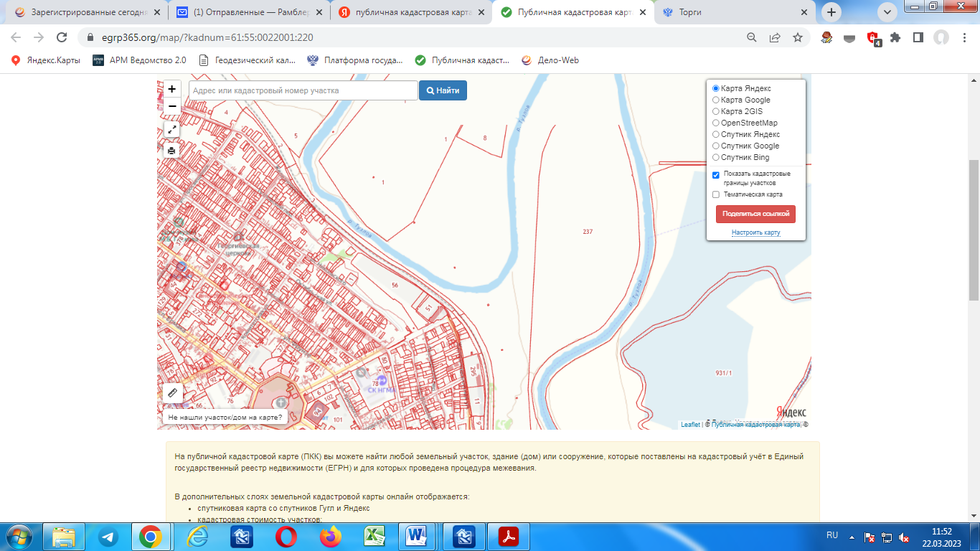Image resolution: width=980 pixels, height=551 pixels.
Task: Zoom out on the cadastral map
Action: tap(172, 106)
